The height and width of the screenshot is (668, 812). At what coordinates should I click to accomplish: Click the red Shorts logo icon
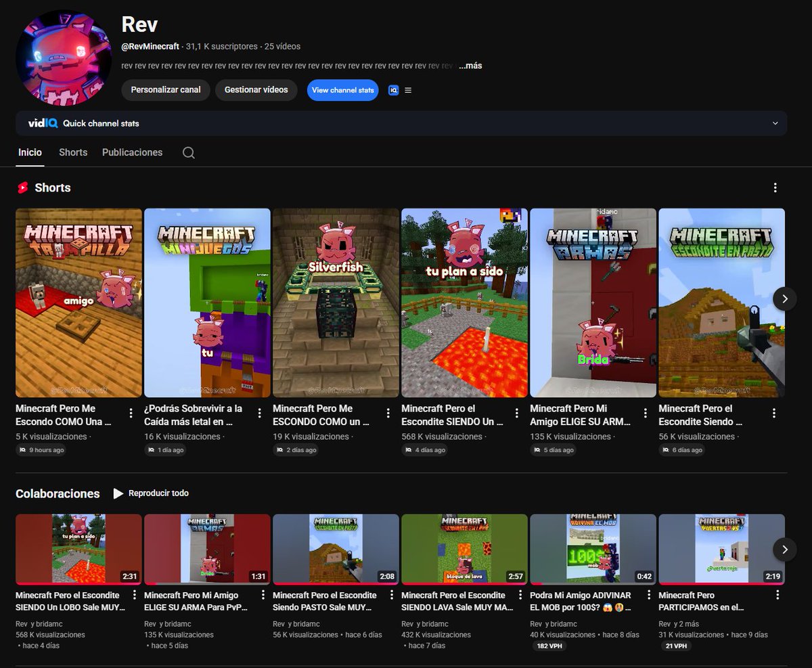[23, 188]
